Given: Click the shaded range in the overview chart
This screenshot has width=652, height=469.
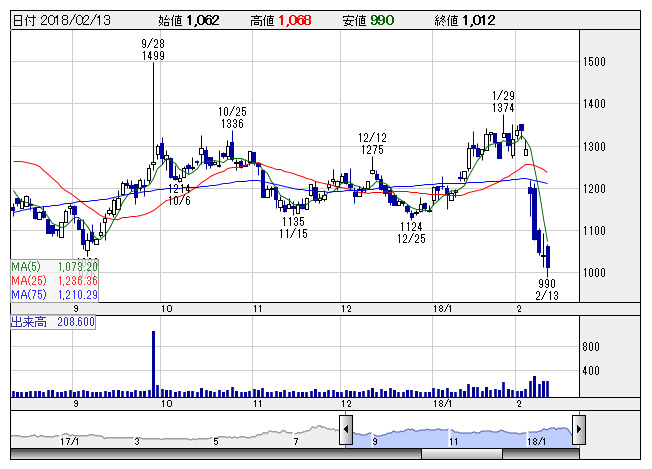Looking at the screenshot, I should [x=462, y=437].
